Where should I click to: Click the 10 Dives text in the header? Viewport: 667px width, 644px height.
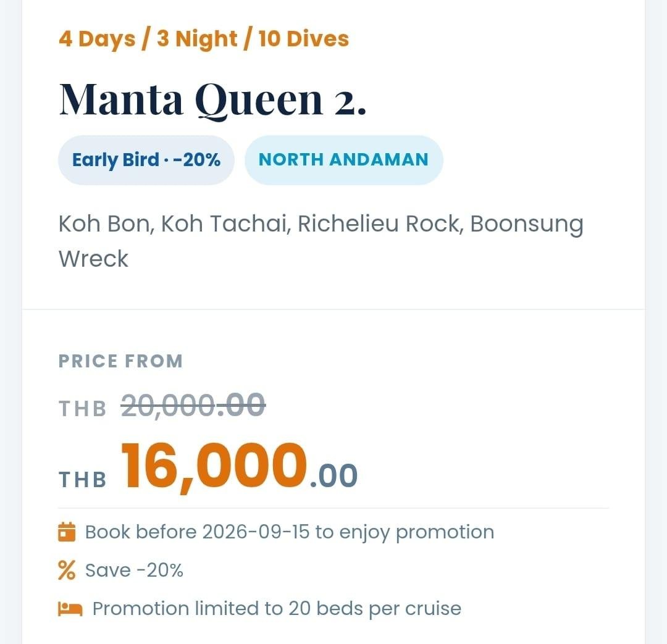(304, 39)
